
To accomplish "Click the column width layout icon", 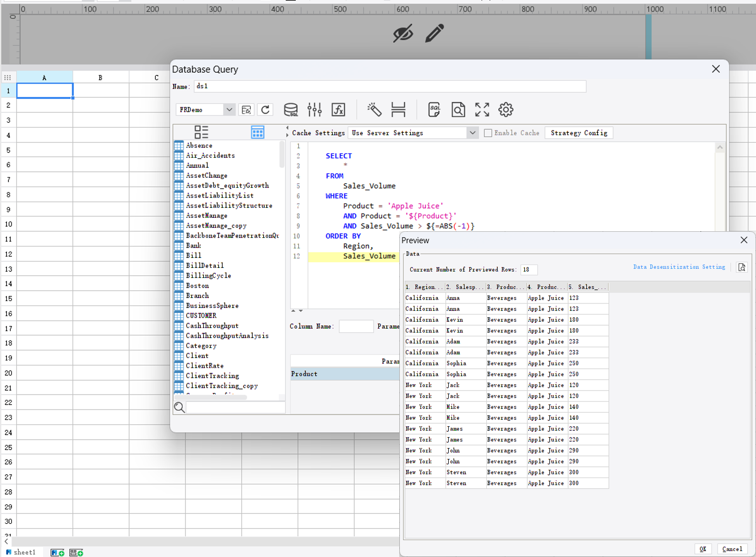I will pos(398,109).
